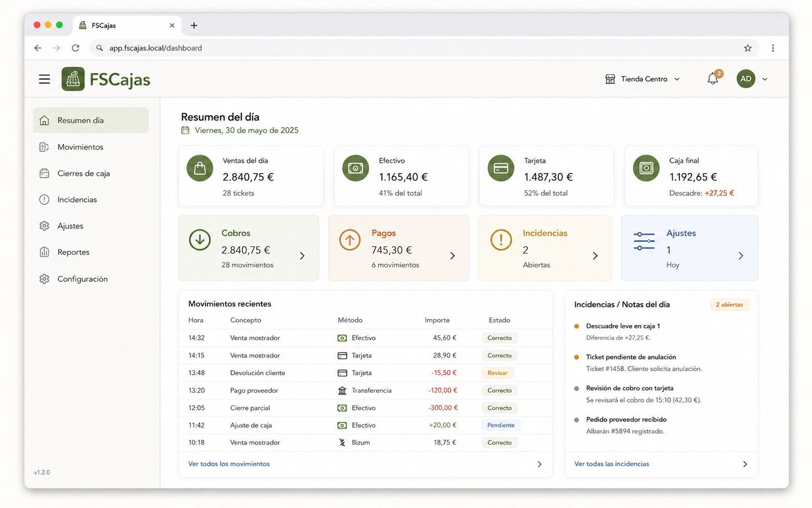Image resolution: width=812 pixels, height=508 pixels.
Task: Click Ver todas las incidencias link
Action: pyautogui.click(x=611, y=464)
